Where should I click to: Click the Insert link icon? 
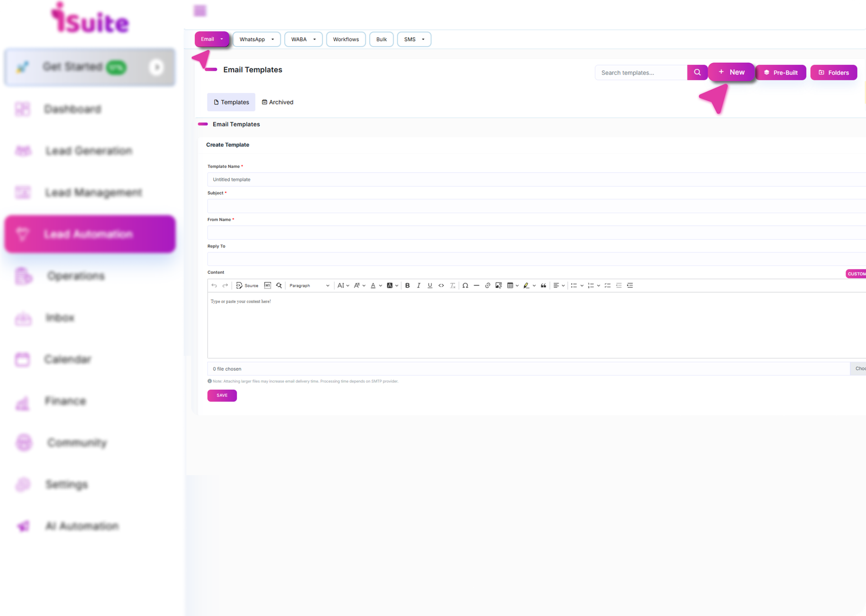point(488,285)
